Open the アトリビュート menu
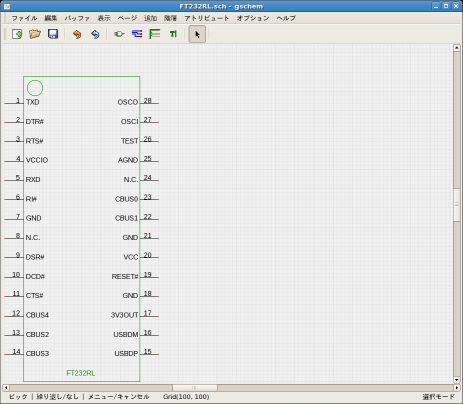Screen dimensions: 463x404 (207, 18)
